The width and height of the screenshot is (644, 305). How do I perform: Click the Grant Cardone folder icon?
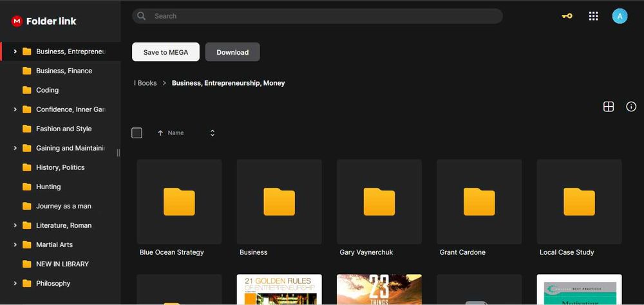point(479,201)
